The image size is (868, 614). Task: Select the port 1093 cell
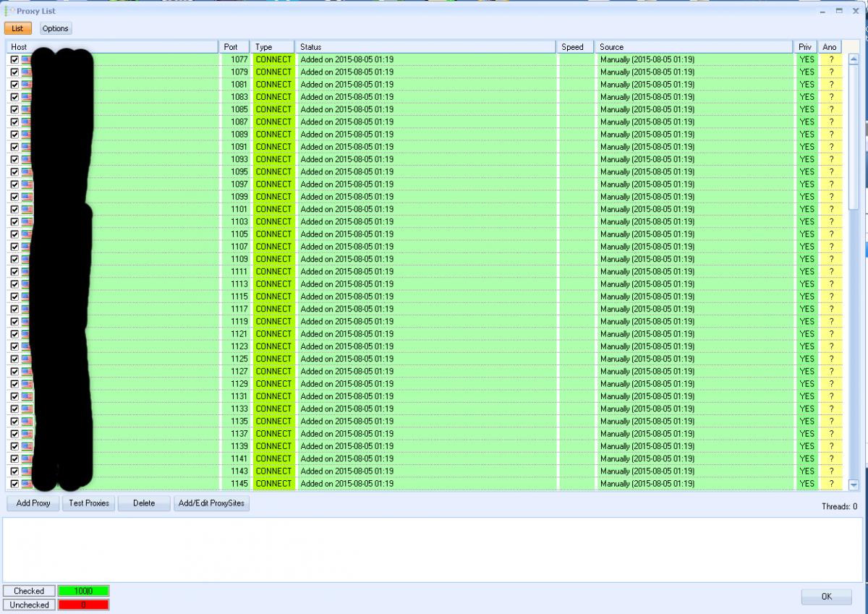tap(235, 159)
